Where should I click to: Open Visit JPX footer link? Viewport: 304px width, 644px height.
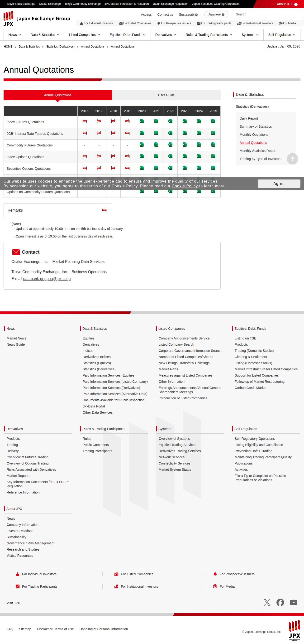[x=13, y=603]
